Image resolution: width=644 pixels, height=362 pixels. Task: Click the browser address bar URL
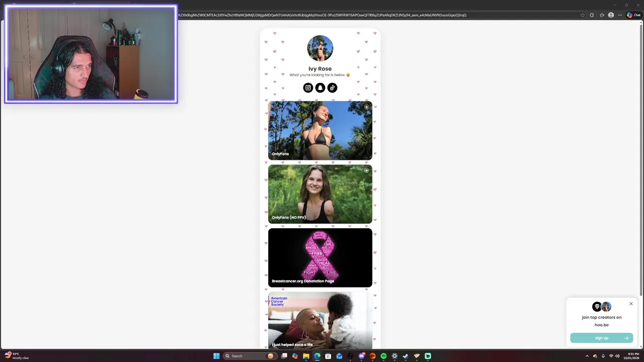[322, 15]
